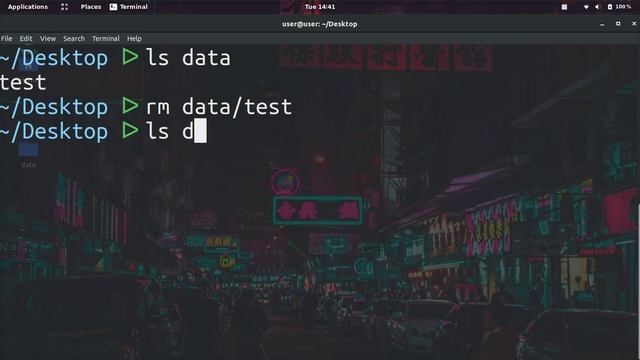This screenshot has height=360, width=640.
Task: Open the Places menu
Action: (x=91, y=7)
